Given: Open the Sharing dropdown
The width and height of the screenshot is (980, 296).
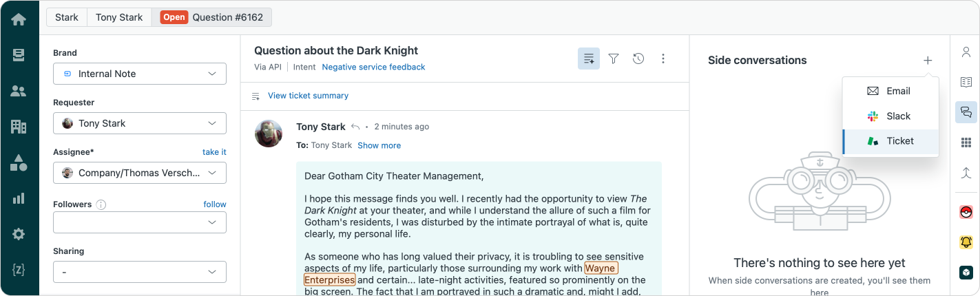Looking at the screenshot, I should click(140, 272).
